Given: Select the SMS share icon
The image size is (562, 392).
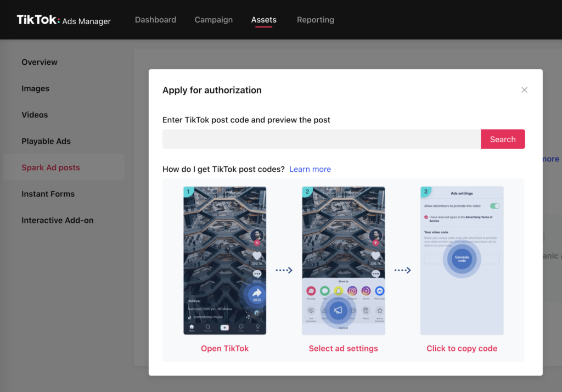Looking at the screenshot, I should pyautogui.click(x=325, y=290).
